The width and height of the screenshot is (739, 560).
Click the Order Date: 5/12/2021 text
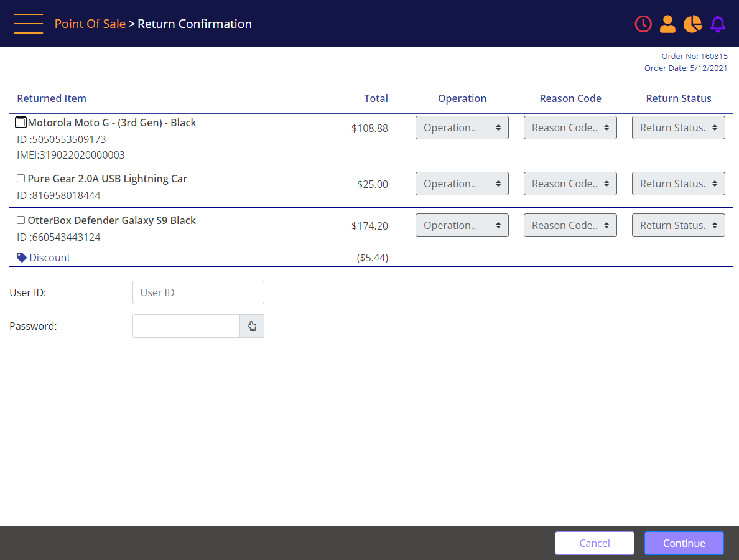pos(686,68)
